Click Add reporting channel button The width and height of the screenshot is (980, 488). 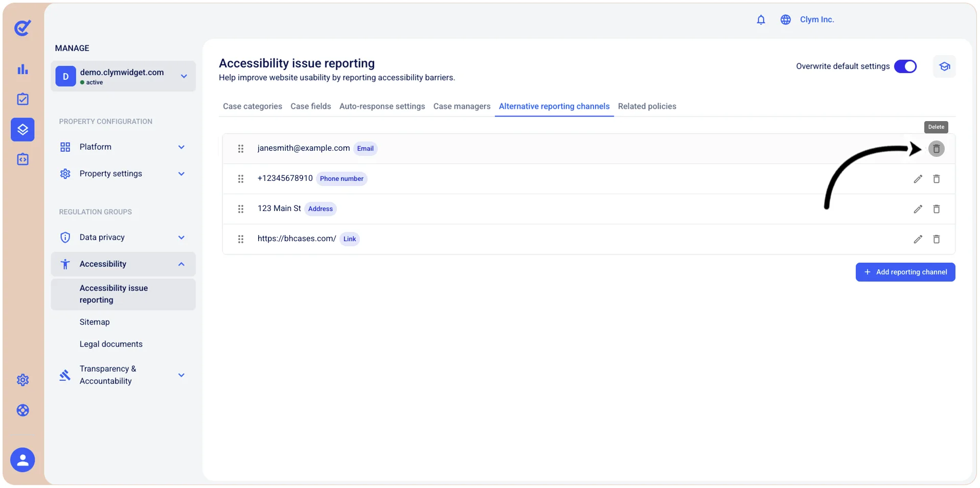click(905, 272)
